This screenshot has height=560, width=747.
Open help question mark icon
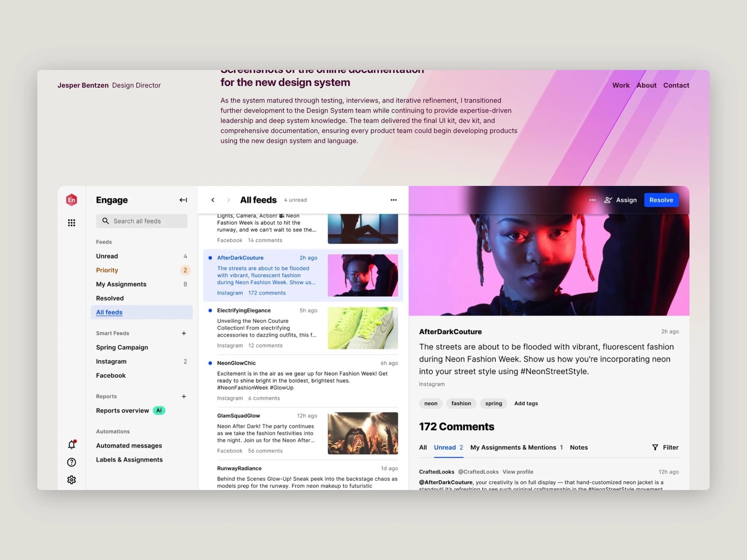(x=71, y=462)
